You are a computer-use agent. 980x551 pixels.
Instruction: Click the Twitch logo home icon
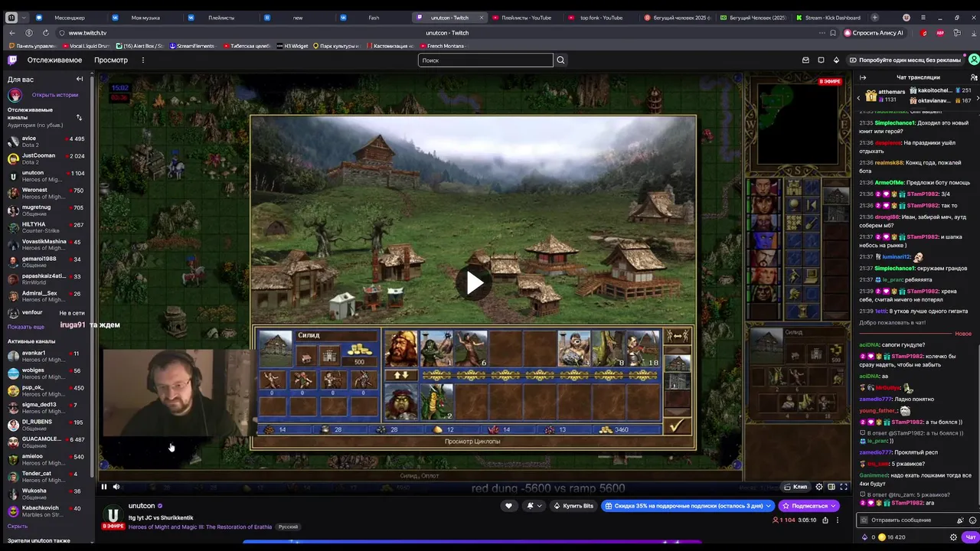coord(12,60)
